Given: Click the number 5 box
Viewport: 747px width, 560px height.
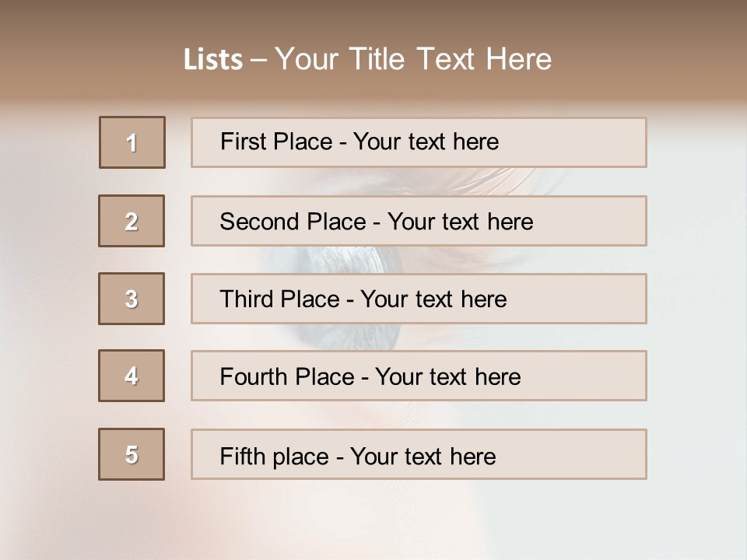Looking at the screenshot, I should 132,454.
